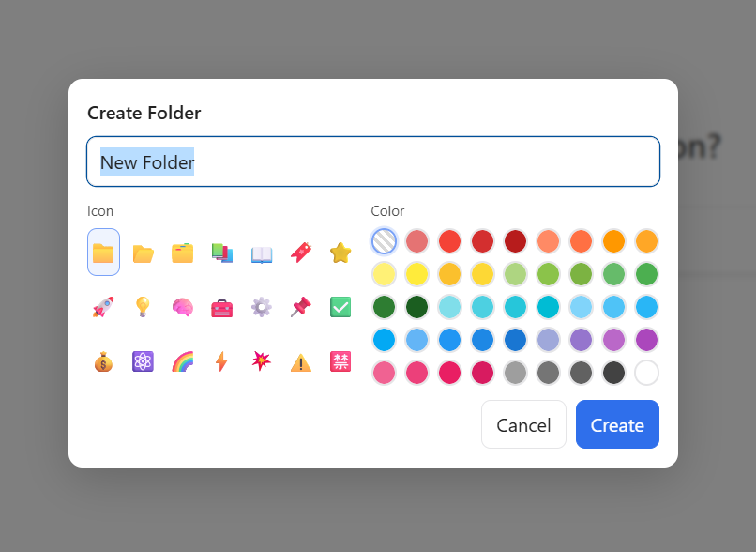
Task: Choose the dark green color swatch
Action: coord(417,307)
